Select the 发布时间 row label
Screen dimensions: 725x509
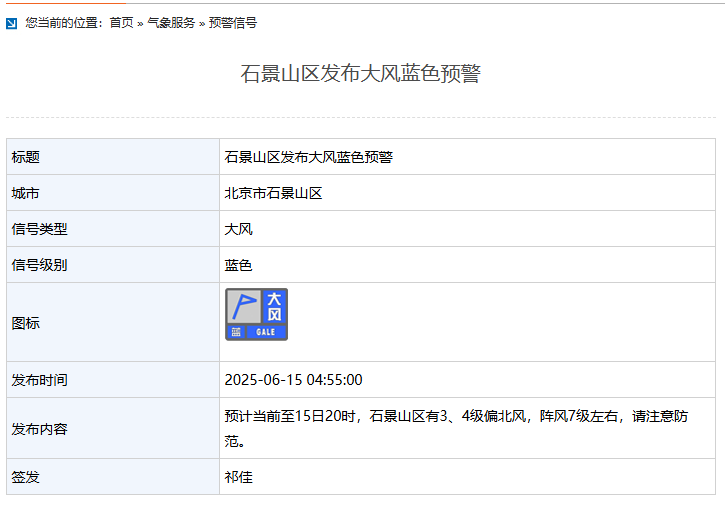40,380
